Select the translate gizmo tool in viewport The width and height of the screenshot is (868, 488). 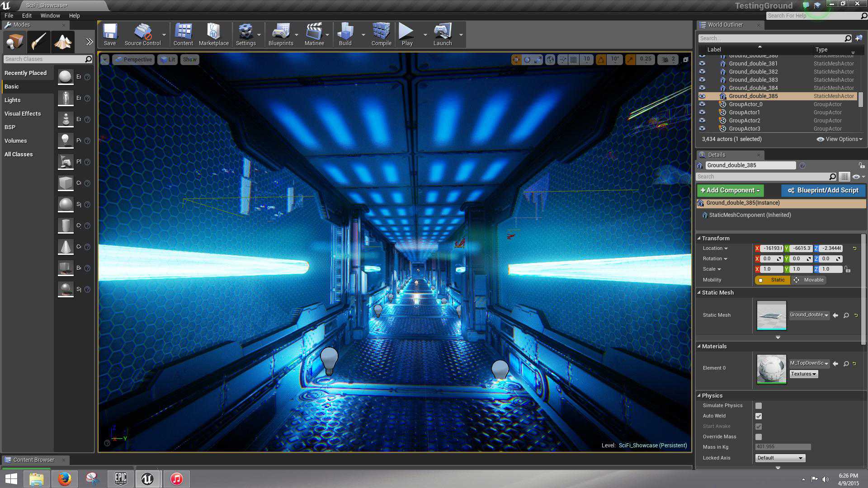pos(516,59)
